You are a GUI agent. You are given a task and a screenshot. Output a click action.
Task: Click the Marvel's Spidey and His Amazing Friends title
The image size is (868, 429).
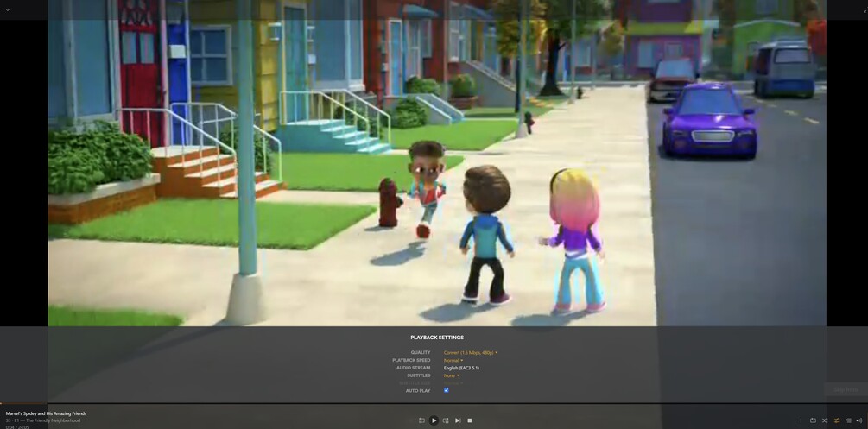46,413
